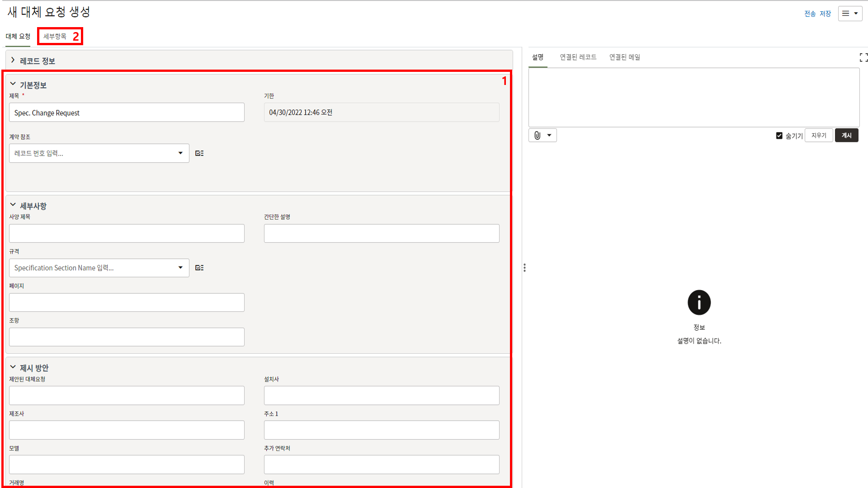Collapse the 기본정보 section
The height and width of the screenshot is (488, 868).
tap(13, 84)
